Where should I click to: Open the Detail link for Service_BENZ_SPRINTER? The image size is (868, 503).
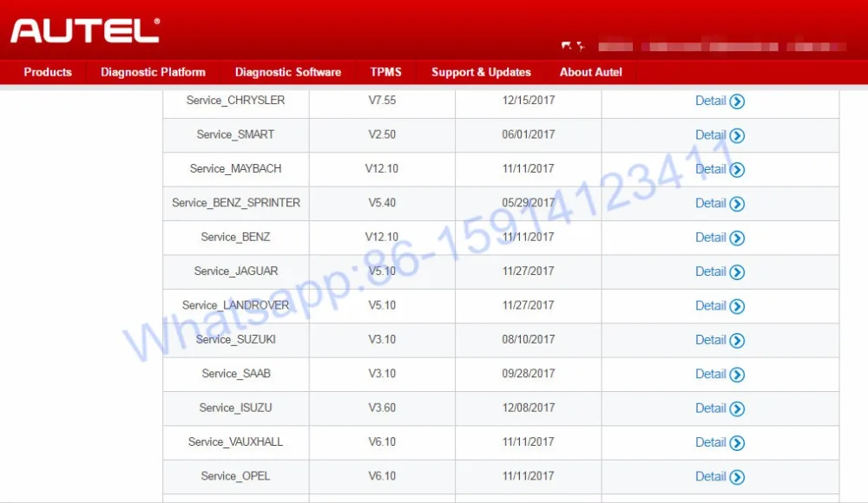710,204
